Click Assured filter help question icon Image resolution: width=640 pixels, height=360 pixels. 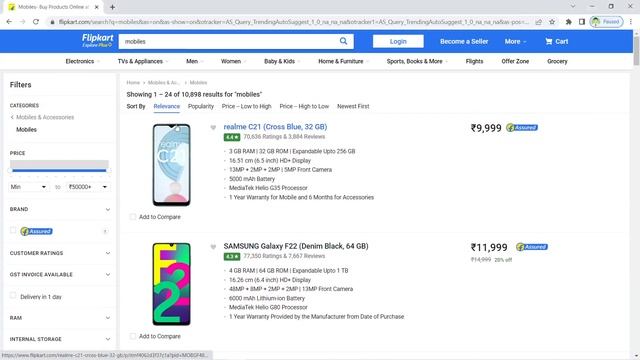105,231
